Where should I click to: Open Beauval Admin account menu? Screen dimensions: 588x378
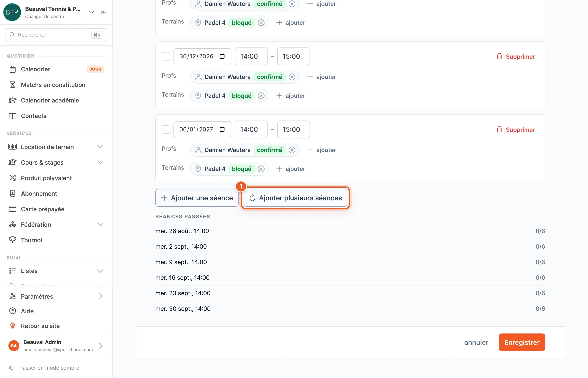click(x=56, y=346)
